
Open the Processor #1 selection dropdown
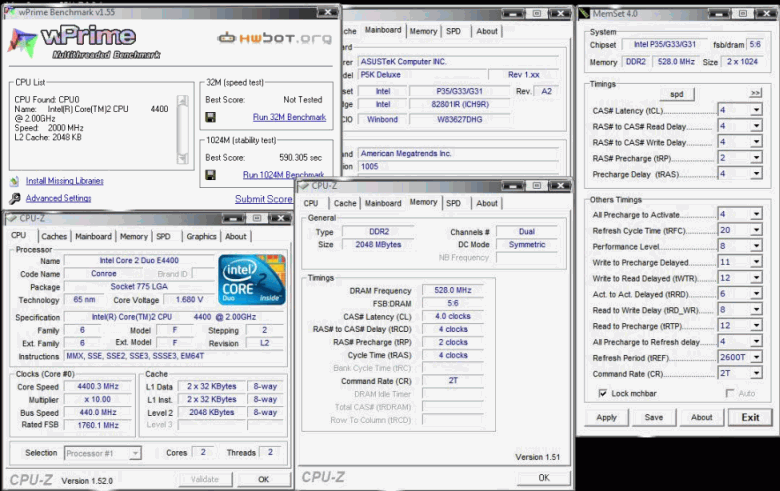tap(135, 454)
